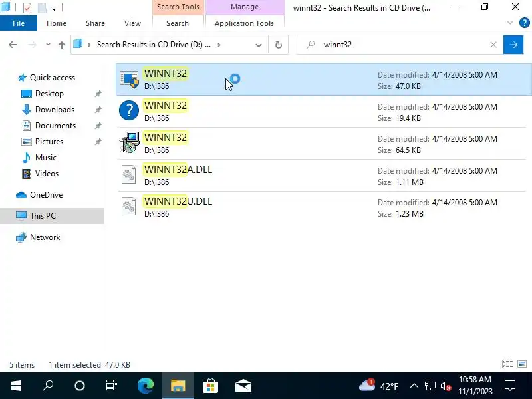The height and width of the screenshot is (399, 532).
Task: Open the notification action center
Action: (510, 386)
